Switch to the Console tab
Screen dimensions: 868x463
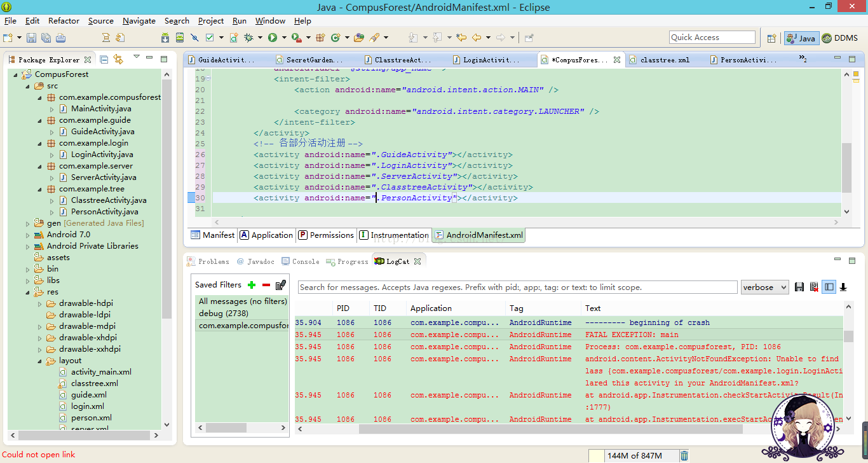[300, 261]
